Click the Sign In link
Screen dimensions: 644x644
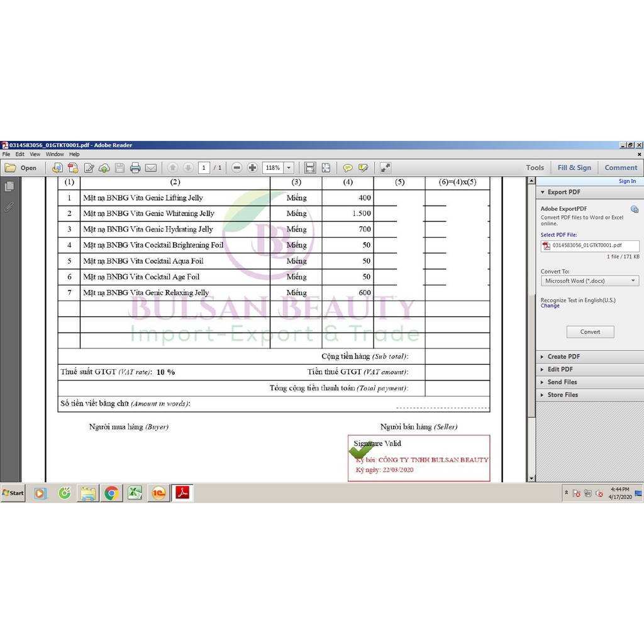(627, 181)
